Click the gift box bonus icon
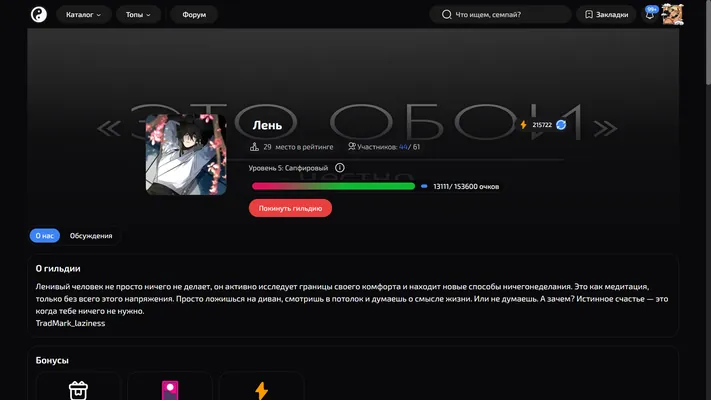Viewport: 711px width, 400px height. (78, 390)
